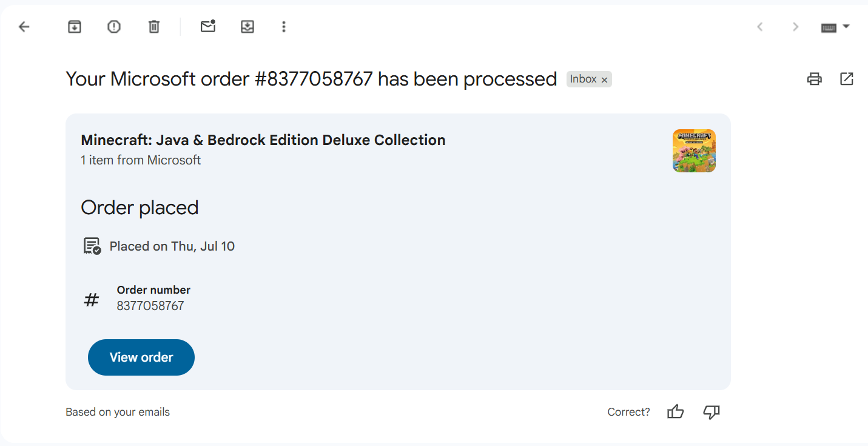Archive this email
The height and width of the screenshot is (446, 868).
pos(74,27)
